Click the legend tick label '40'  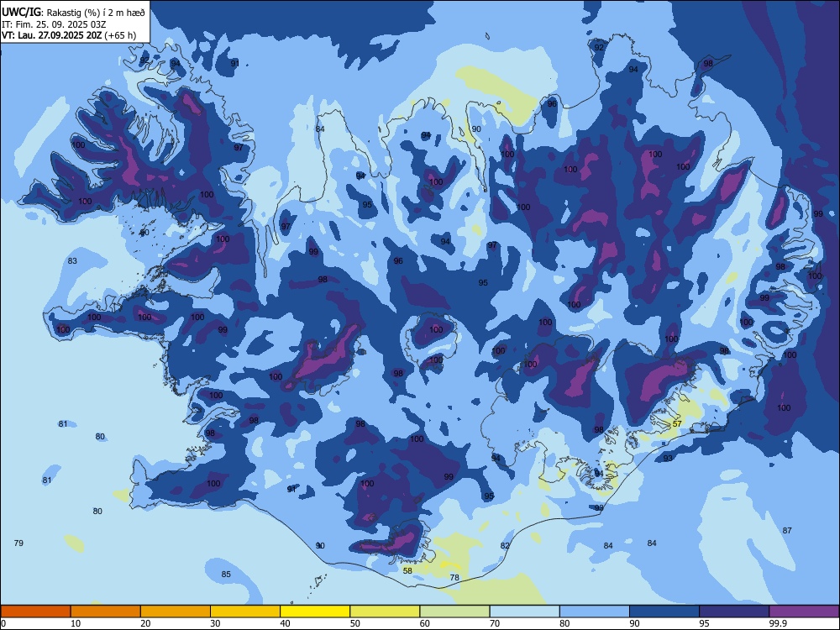coord(285,623)
